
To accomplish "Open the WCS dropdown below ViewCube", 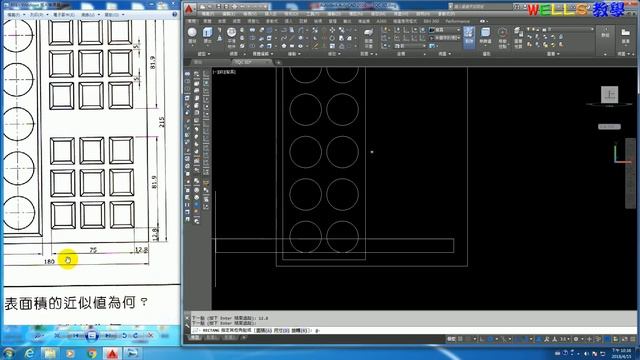I will click(609, 127).
